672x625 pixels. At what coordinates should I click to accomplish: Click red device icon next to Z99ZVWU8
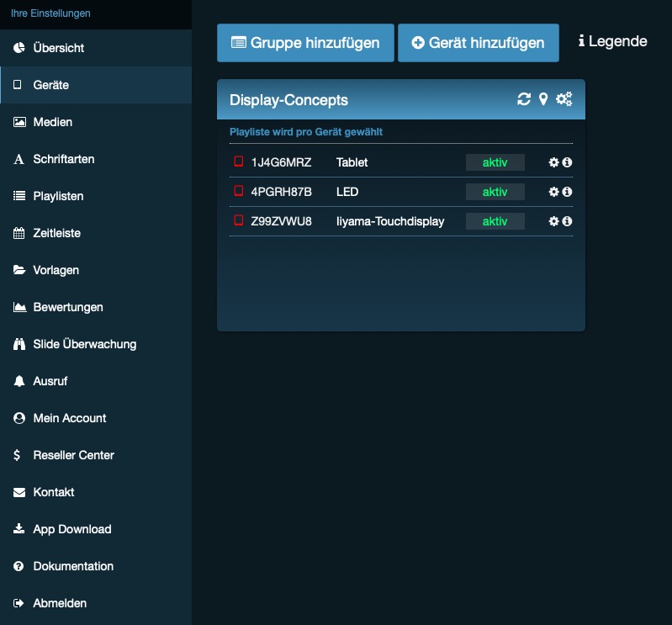238,220
